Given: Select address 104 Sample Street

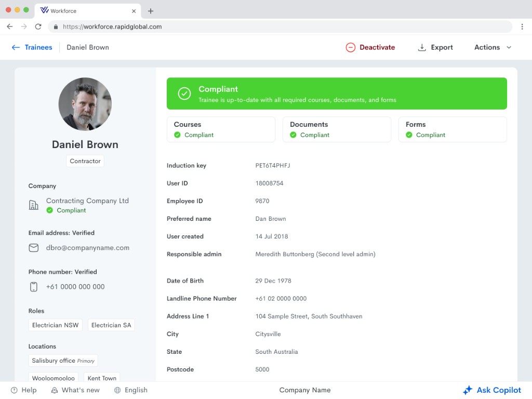Looking at the screenshot, I should pos(309,316).
